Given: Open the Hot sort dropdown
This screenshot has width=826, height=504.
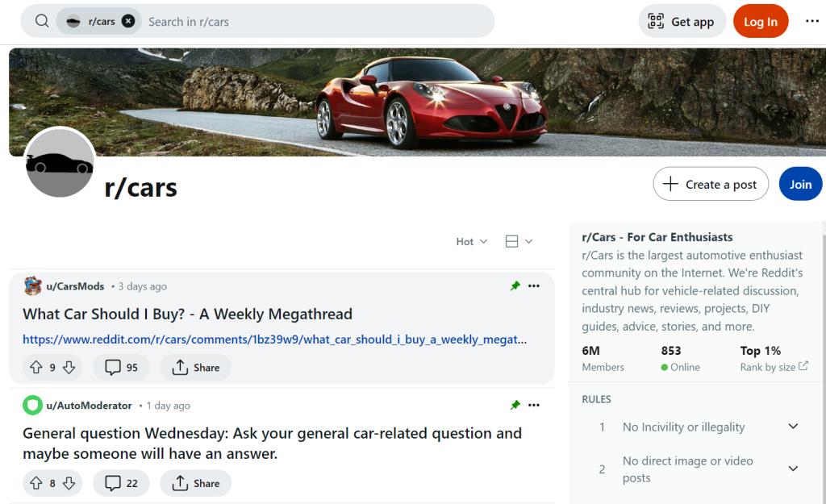Looking at the screenshot, I should pos(471,242).
